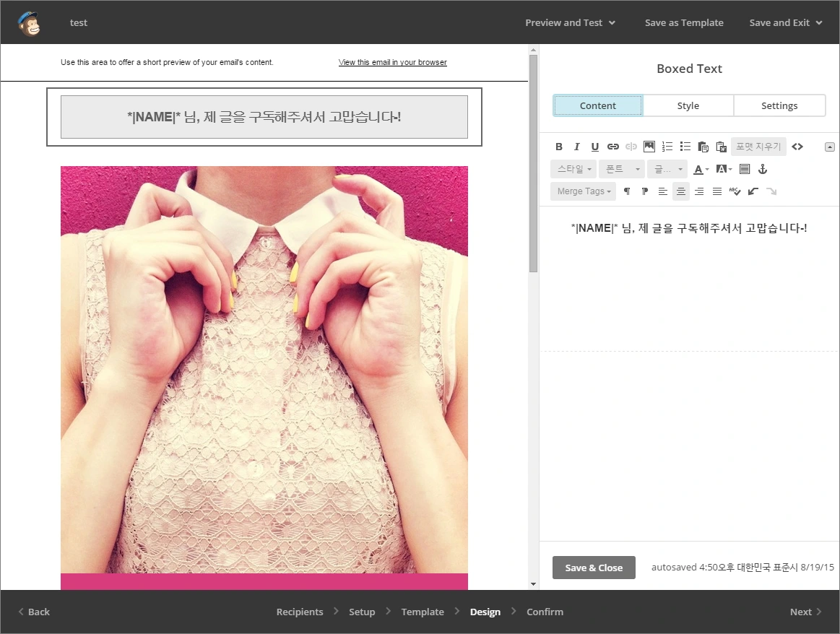
Task: Open the 스타일 styles dropdown
Action: coord(573,169)
